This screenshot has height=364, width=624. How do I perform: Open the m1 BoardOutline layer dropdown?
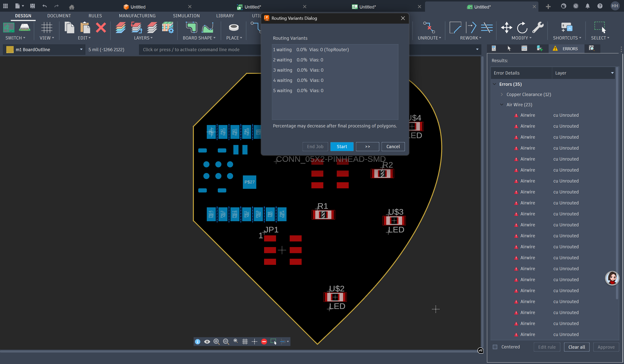81,49
